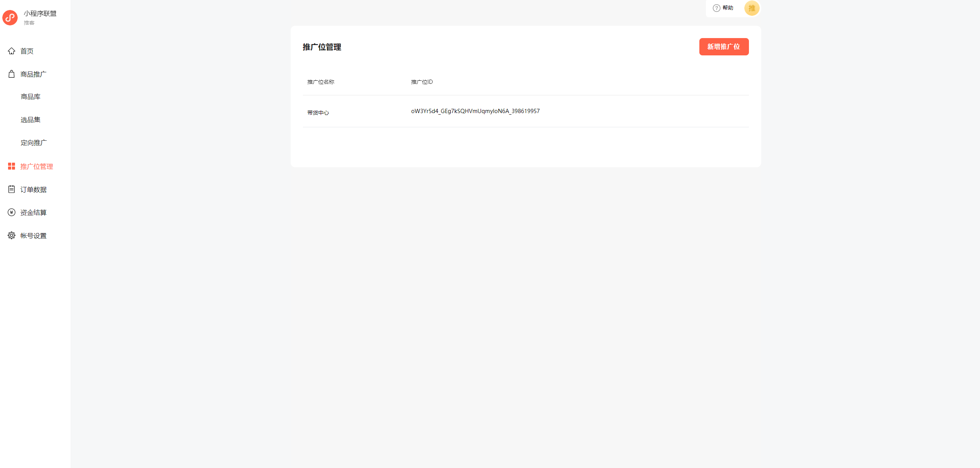980x468 pixels.
Task: Click the clipboard icon for 订单数据
Action: click(x=12, y=189)
